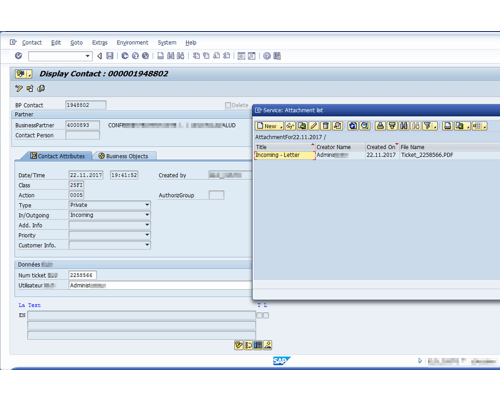Click the magnifier Details icon in Attachment list
This screenshot has height=400, width=500.
(365, 126)
